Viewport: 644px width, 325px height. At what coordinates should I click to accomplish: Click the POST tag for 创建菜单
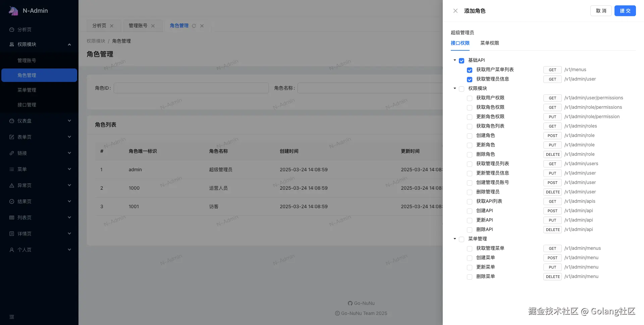[x=552, y=258]
